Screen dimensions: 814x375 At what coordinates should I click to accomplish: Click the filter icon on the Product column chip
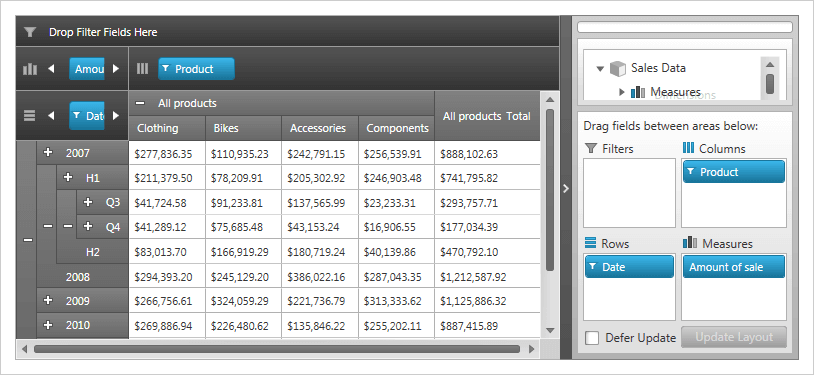pos(166,69)
